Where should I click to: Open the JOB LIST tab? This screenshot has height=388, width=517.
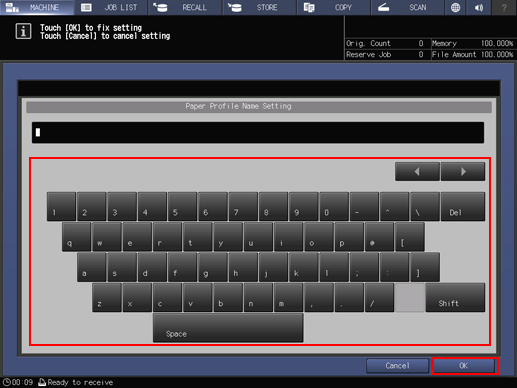pyautogui.click(x=111, y=7)
